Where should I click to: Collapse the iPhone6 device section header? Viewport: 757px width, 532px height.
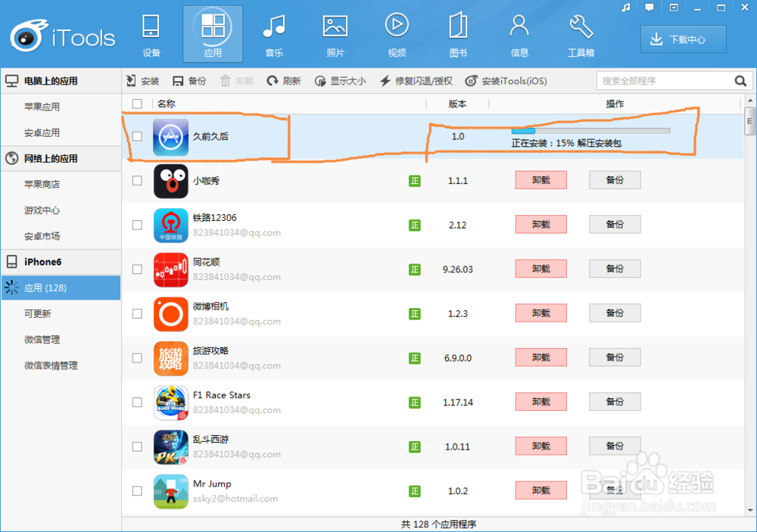click(61, 262)
